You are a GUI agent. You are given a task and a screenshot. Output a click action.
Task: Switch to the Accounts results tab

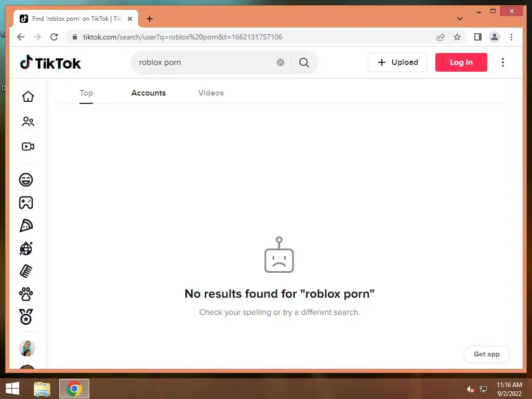[x=149, y=93]
